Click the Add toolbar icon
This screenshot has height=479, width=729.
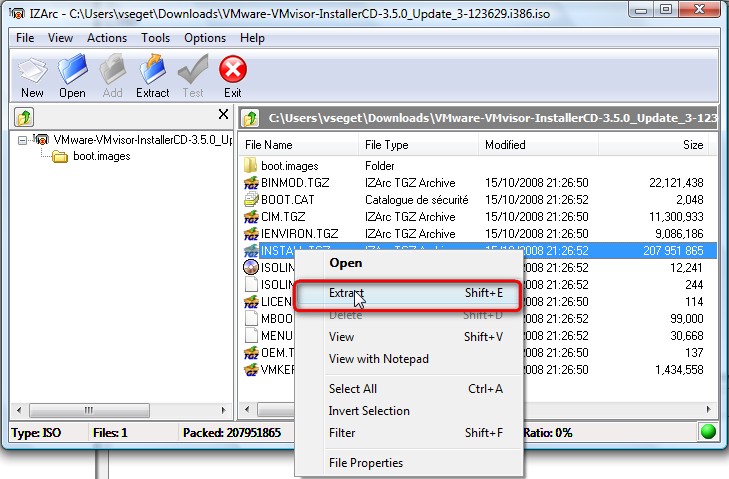point(113,70)
